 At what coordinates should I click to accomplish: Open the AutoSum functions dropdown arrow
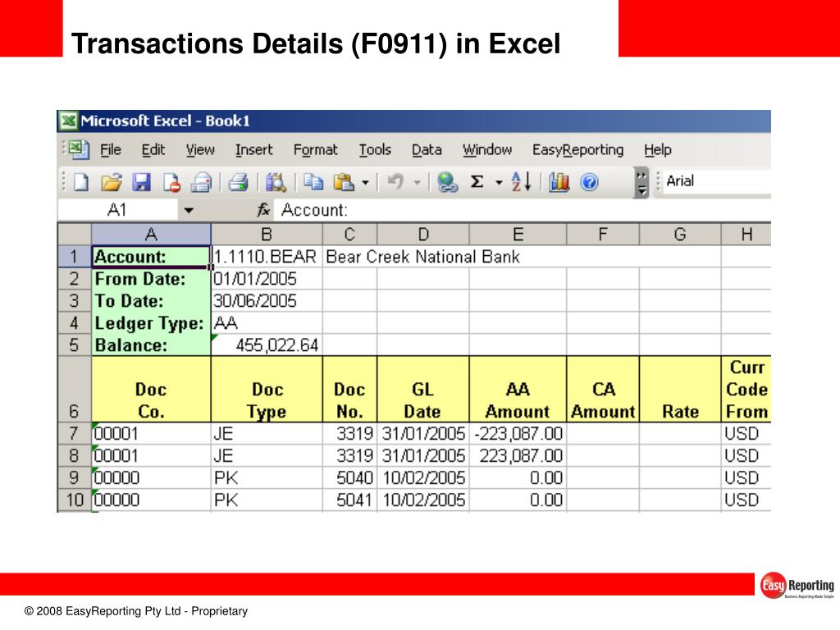coord(499,183)
